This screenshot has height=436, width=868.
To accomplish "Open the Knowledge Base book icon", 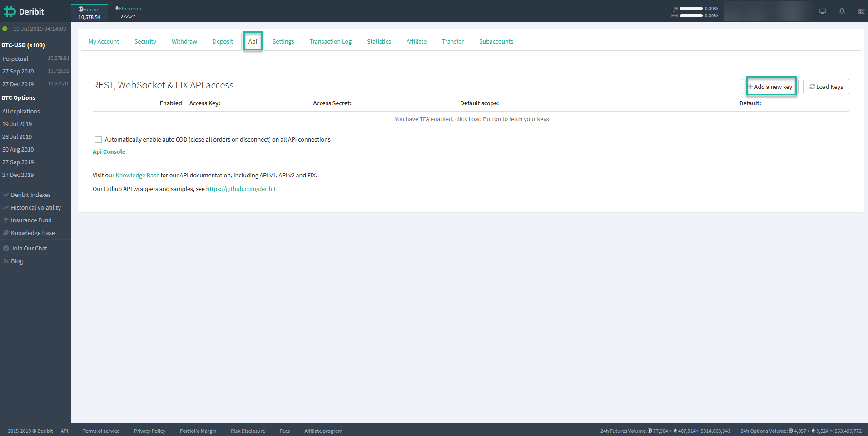I will coord(5,233).
